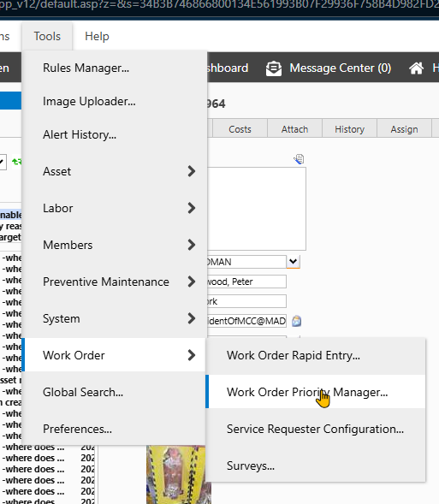This screenshot has height=504, width=439.
Task: Click the Home house icon
Action: (416, 68)
